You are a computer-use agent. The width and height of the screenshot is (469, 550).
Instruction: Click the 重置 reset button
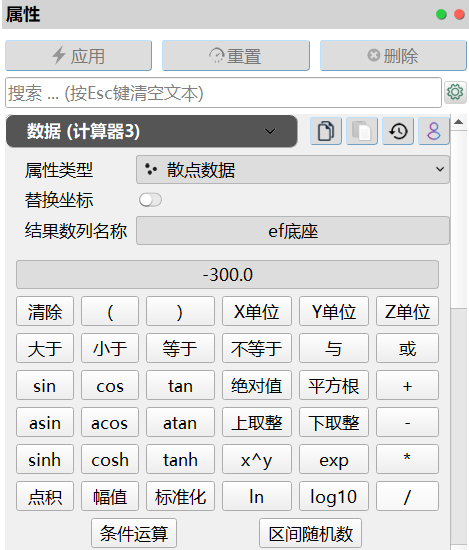236,56
